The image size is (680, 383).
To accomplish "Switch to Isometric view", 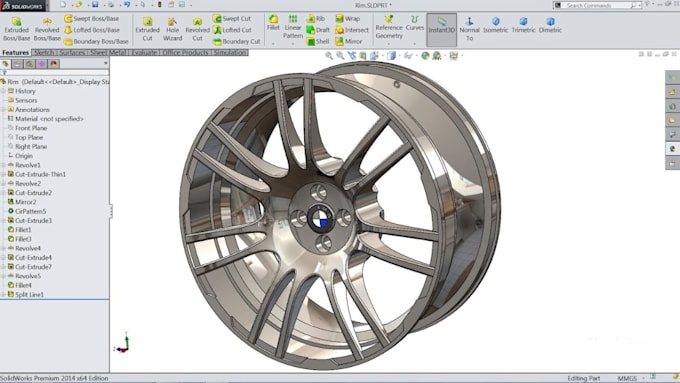I will tap(495, 25).
